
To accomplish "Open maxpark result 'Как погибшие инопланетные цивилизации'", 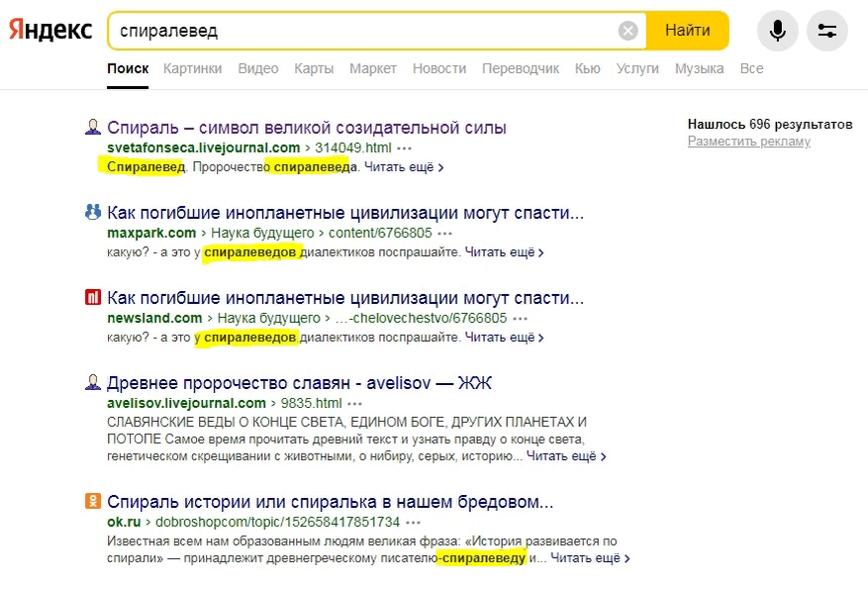I will 345,213.
